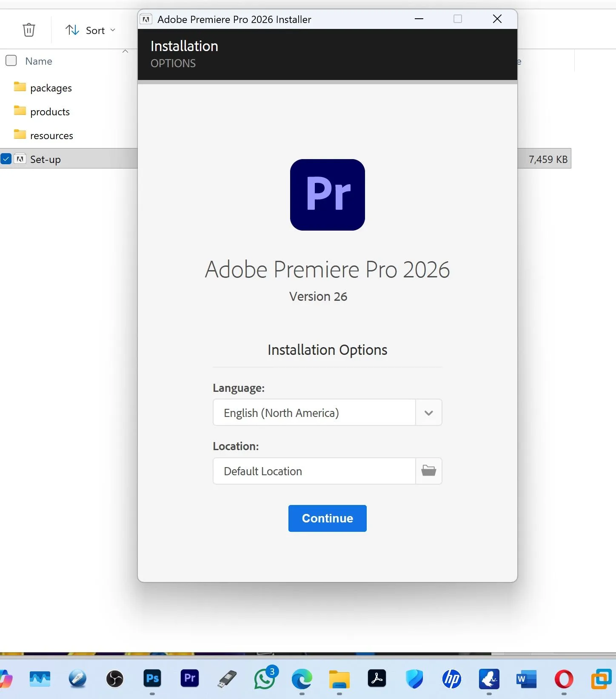Browse for install location via folder icon
616x699 pixels.
428,471
